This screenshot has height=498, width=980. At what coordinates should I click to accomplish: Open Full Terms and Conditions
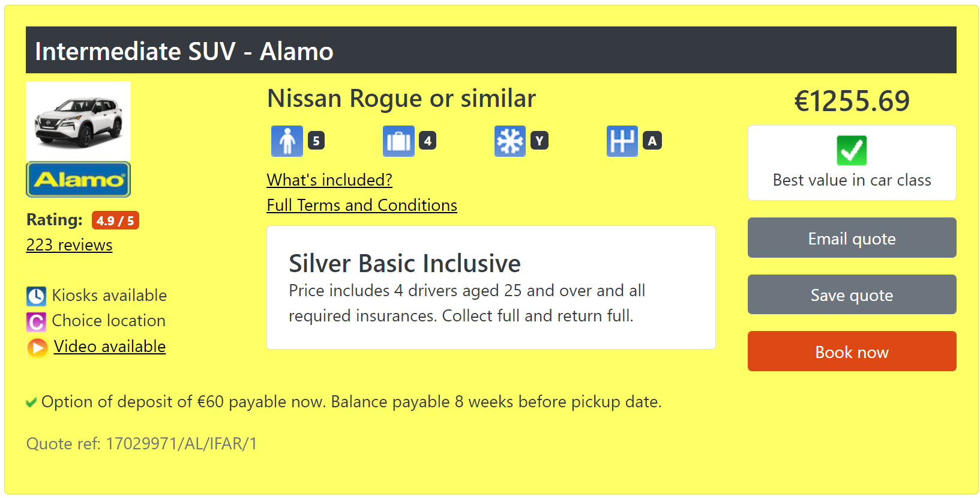click(x=362, y=205)
